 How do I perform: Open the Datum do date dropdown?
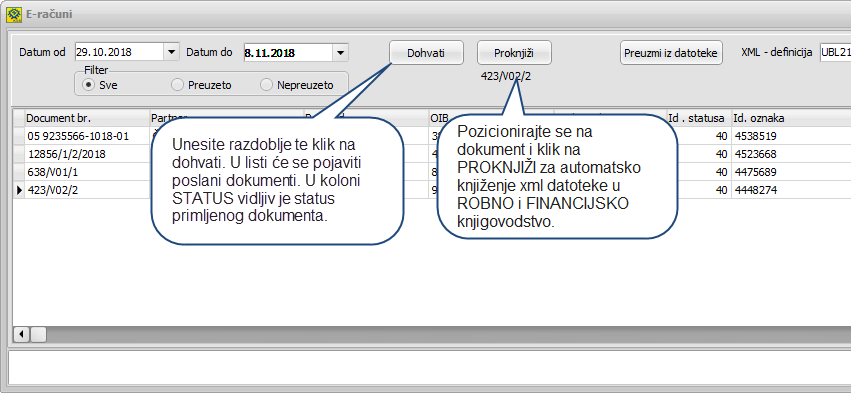coord(340,53)
